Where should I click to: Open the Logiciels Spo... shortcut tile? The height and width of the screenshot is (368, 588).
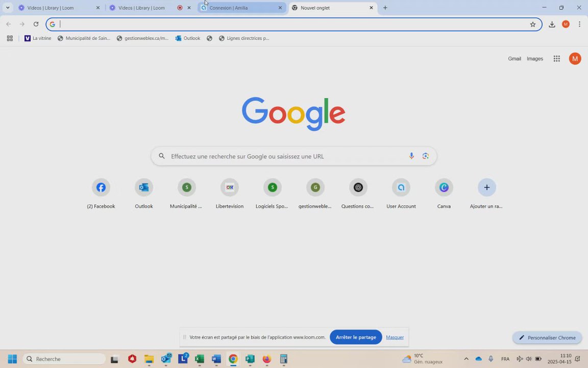(272, 194)
